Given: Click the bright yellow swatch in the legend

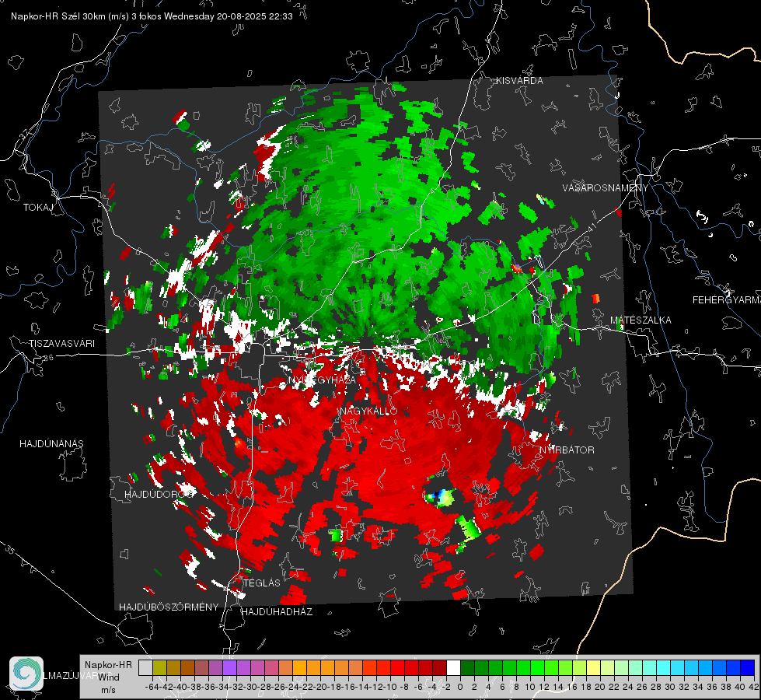Looking at the screenshot, I should pos(594,668).
